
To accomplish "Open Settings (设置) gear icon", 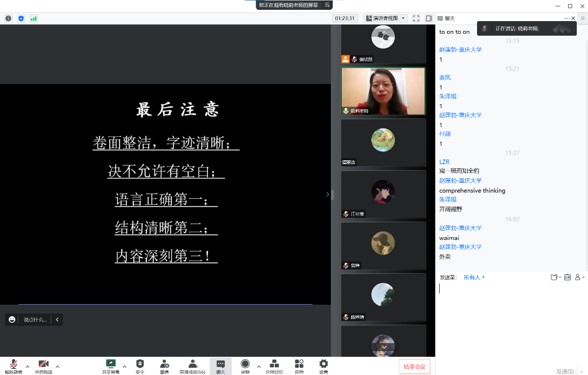I will tap(323, 366).
